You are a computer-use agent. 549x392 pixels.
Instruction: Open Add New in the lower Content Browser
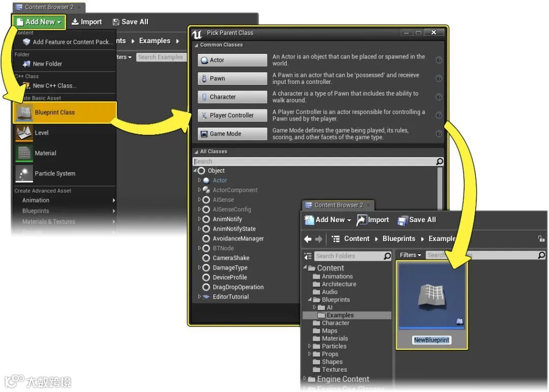[x=327, y=220]
